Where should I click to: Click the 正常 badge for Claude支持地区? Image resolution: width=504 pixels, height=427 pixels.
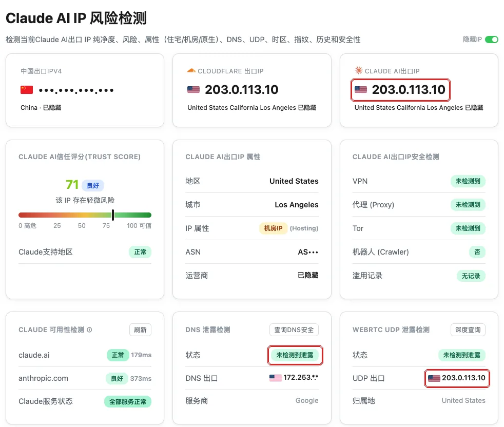[140, 252]
